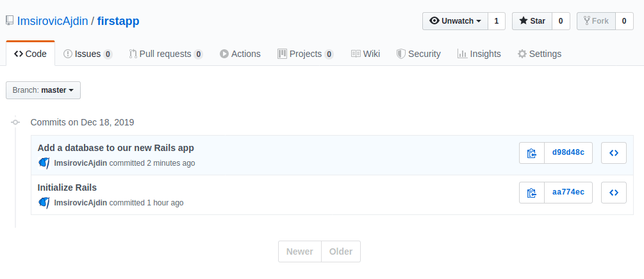This screenshot has width=644, height=279.
Task: Click the repository book icon beside ImsirovicAjdin
Action: click(x=10, y=21)
